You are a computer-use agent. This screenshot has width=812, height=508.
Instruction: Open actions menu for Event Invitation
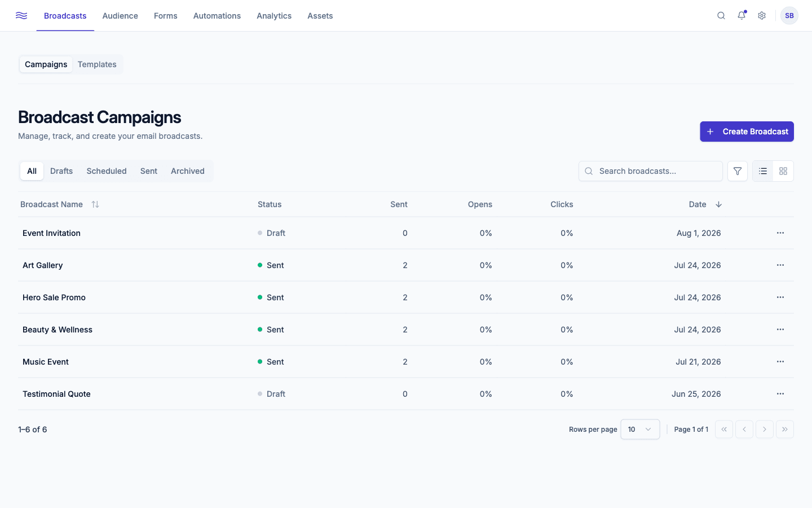[x=780, y=233]
